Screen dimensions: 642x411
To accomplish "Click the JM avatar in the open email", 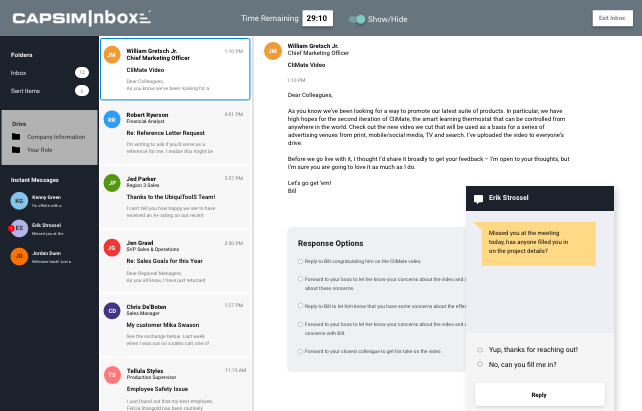I will 273,51.
